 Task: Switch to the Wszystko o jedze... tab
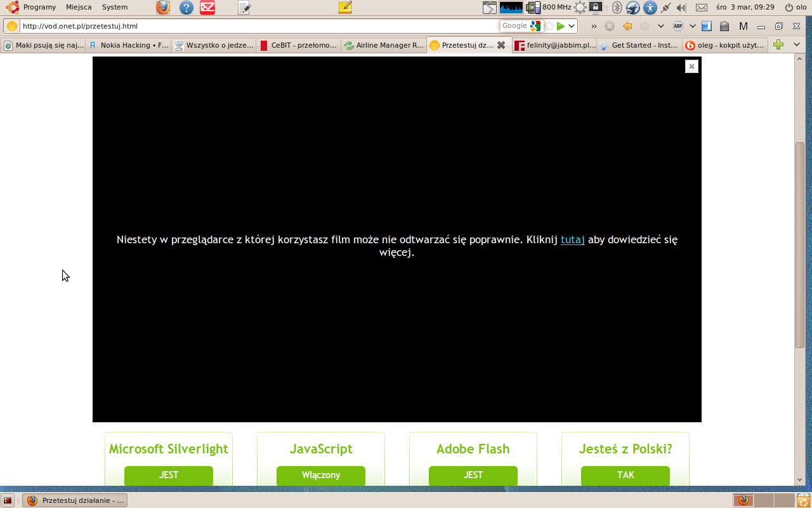pyautogui.click(x=214, y=45)
